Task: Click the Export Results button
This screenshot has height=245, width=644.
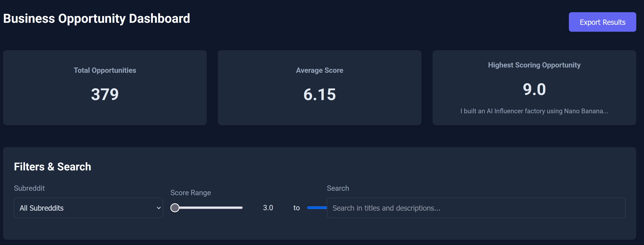Action: tap(602, 22)
